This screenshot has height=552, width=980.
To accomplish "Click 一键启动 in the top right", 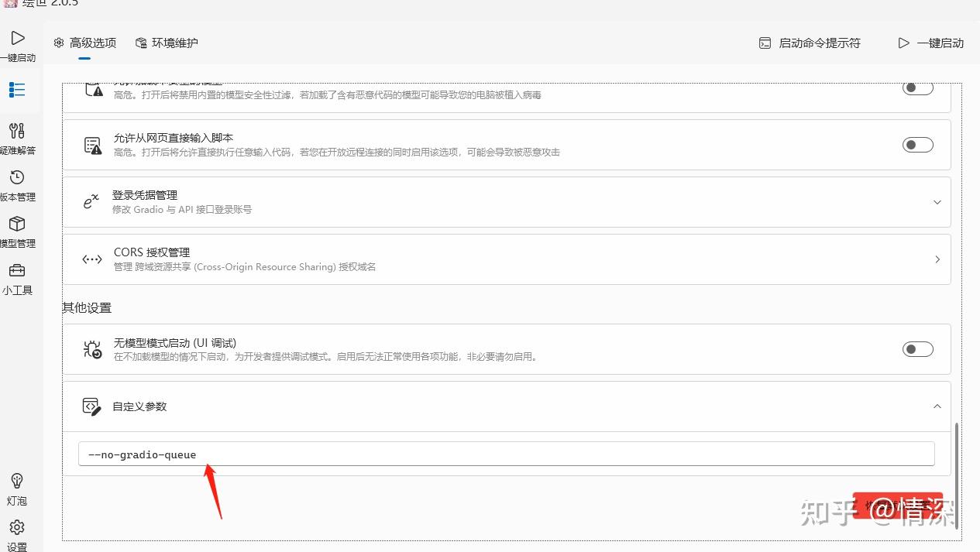I will click(931, 43).
